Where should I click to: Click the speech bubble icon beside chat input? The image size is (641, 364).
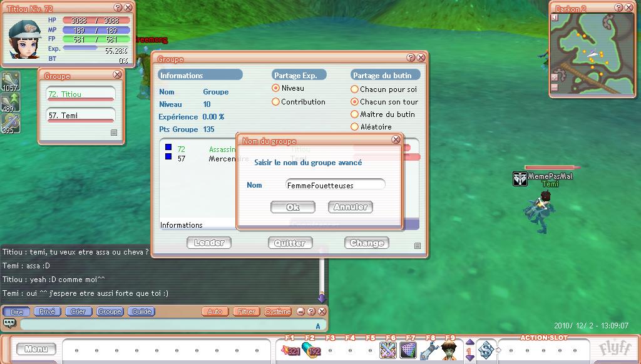[x=9, y=323]
